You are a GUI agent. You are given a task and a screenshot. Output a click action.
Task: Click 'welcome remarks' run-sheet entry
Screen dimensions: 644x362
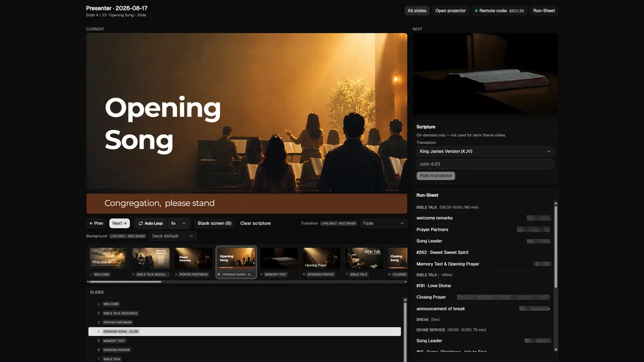[434, 218]
